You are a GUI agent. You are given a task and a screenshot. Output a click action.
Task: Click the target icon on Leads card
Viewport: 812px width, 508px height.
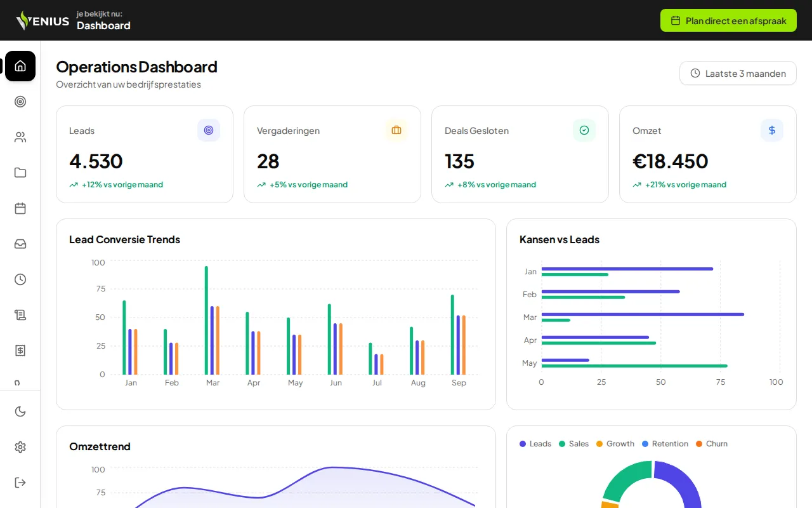[x=209, y=130]
